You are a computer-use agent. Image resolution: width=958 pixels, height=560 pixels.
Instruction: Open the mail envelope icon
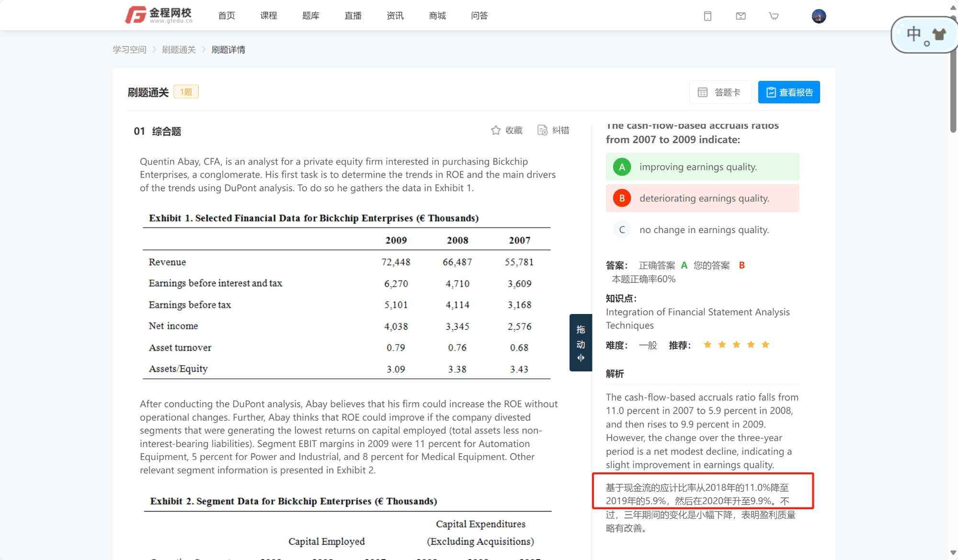741,16
